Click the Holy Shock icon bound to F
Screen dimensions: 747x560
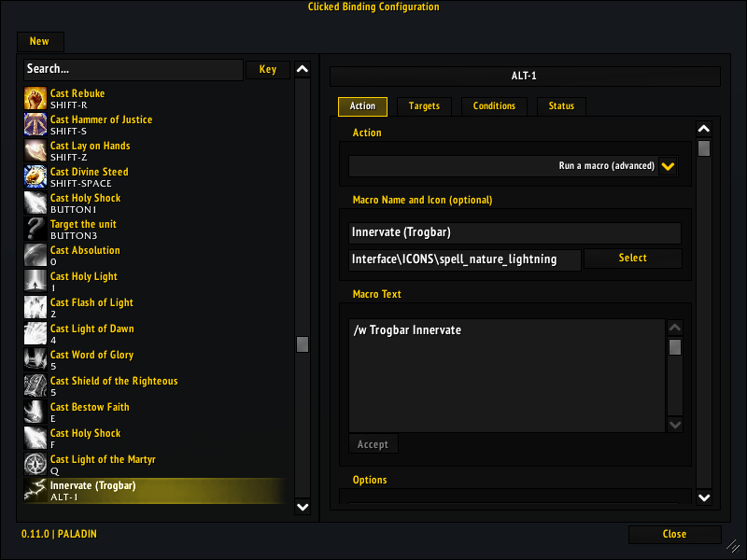(35, 439)
